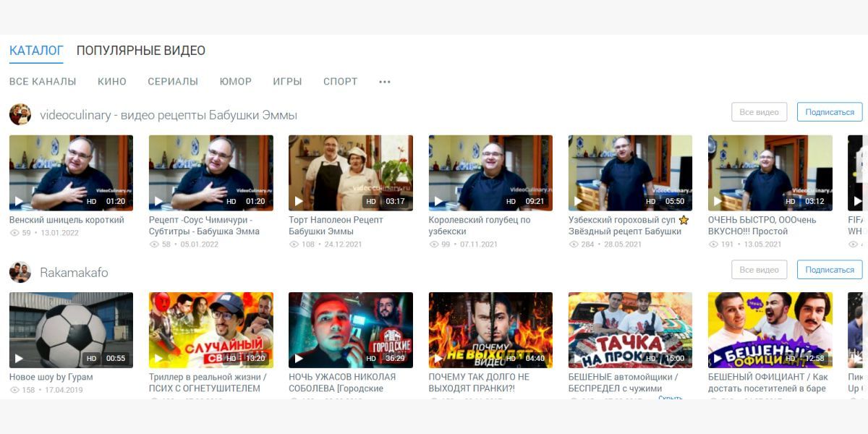
Task: Click the 24.12.2021 upload date
Action: pos(344,244)
